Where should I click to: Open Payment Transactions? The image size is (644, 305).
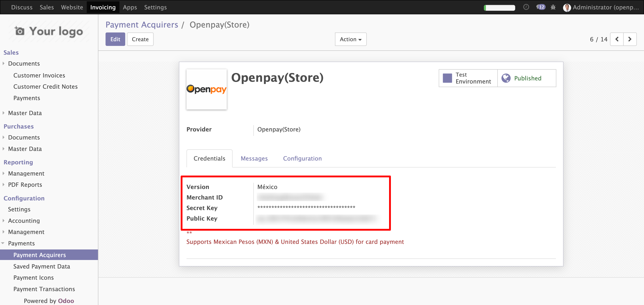[44, 289]
